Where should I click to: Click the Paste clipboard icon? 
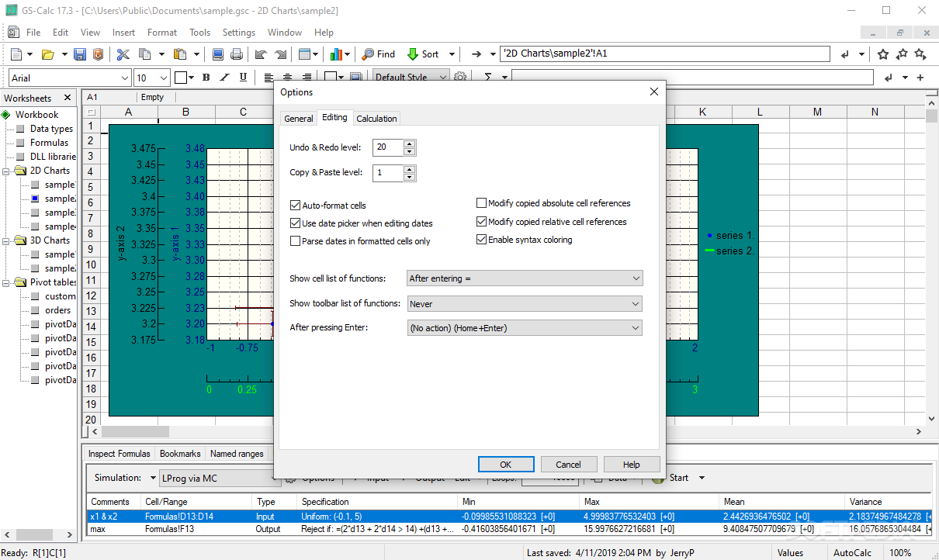[x=180, y=54]
